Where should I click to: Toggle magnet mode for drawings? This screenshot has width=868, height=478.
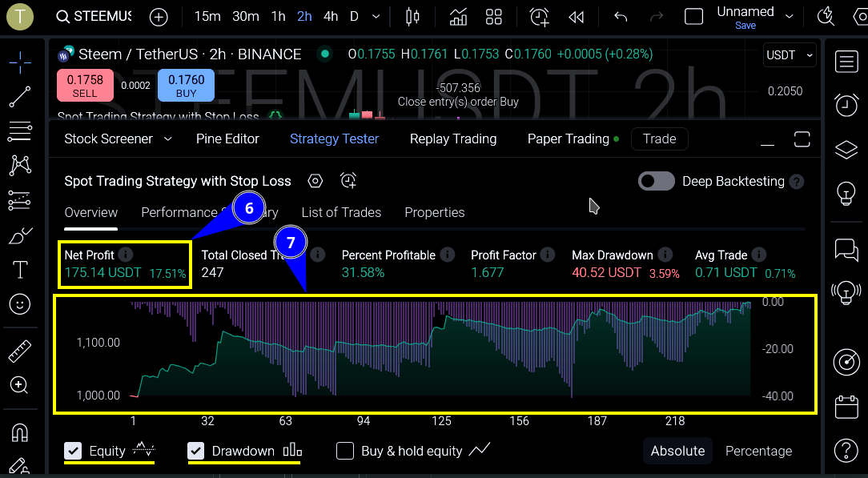click(20, 432)
